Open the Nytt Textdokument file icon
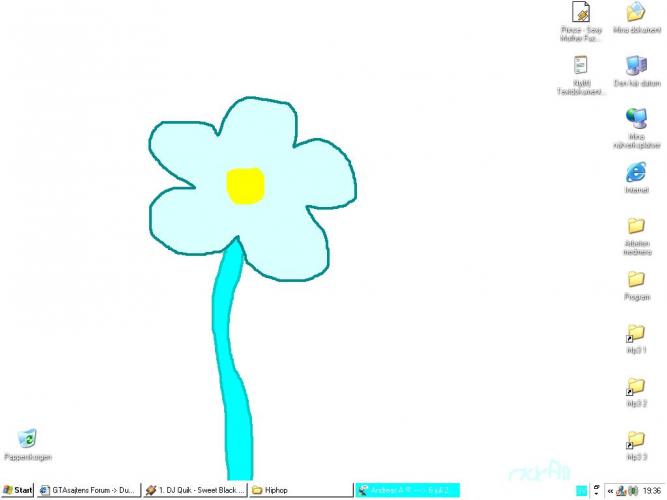This screenshot has height=500, width=667. click(x=581, y=66)
